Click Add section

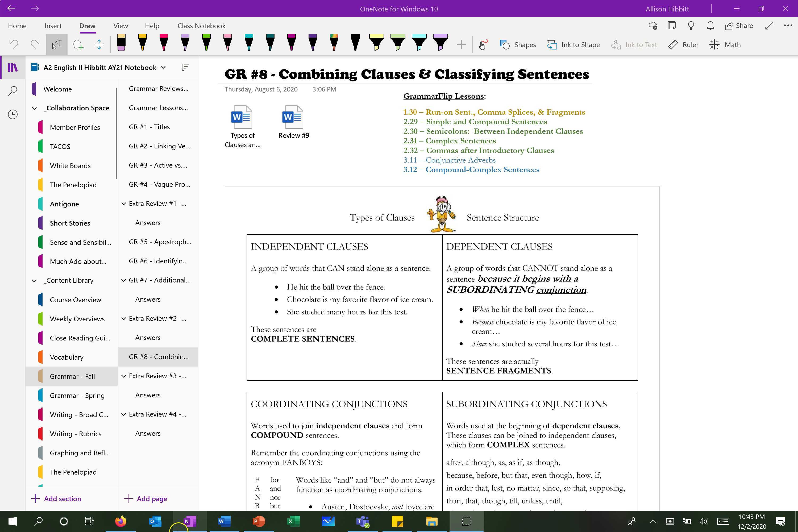[56, 498]
